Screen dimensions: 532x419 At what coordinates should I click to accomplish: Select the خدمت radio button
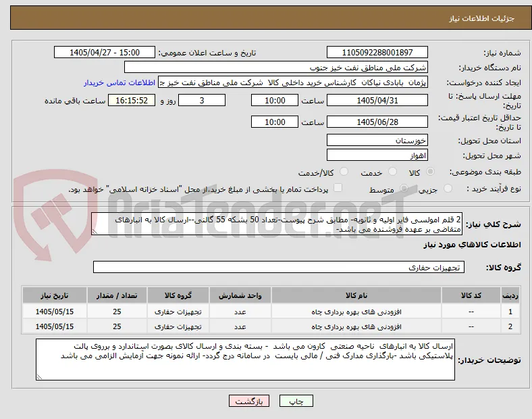pyautogui.click(x=392, y=172)
